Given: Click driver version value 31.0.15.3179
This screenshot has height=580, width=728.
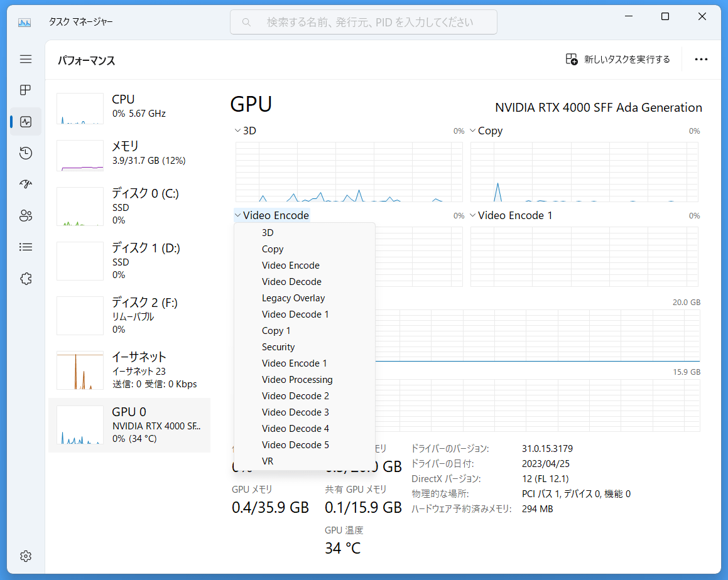Looking at the screenshot, I should 547,449.
